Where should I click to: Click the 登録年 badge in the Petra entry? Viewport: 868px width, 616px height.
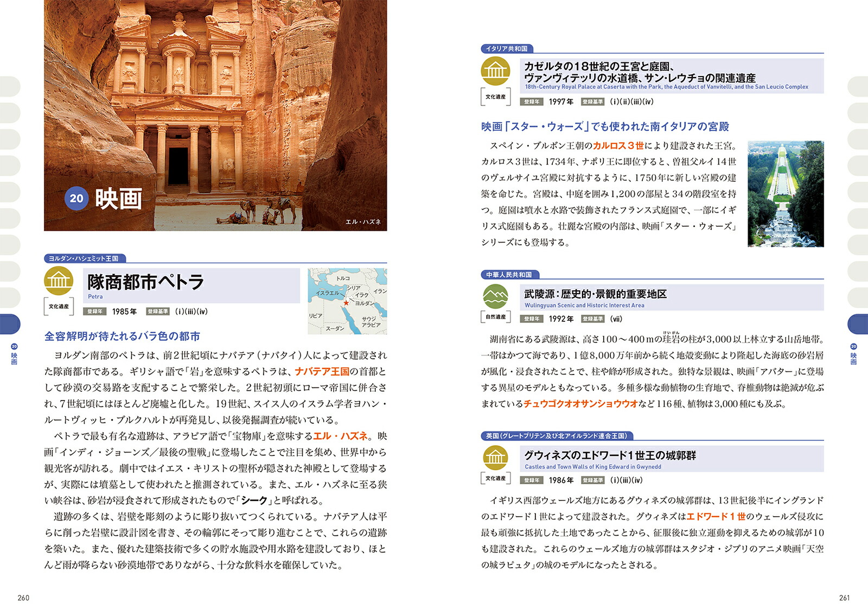(x=95, y=312)
